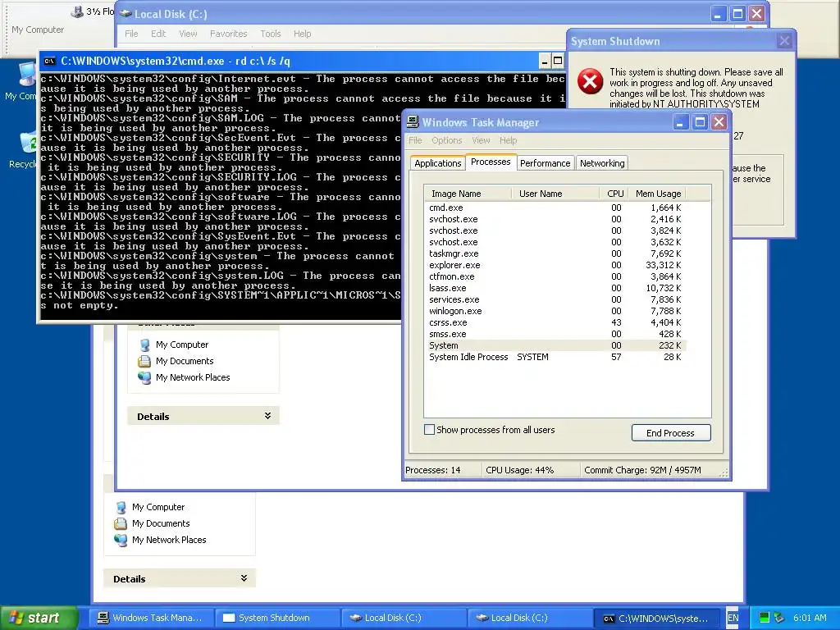This screenshot has height=630, width=840.
Task: Activate cmd.exe taskbar button
Action: tap(657, 618)
